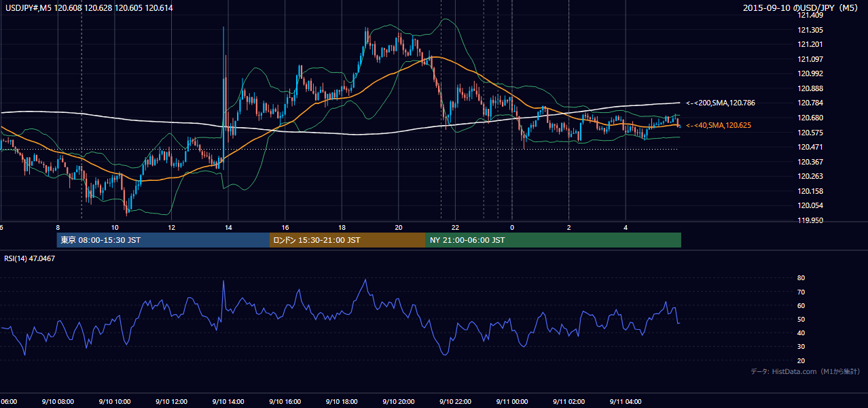Click RSI scale level 70

tap(801, 292)
